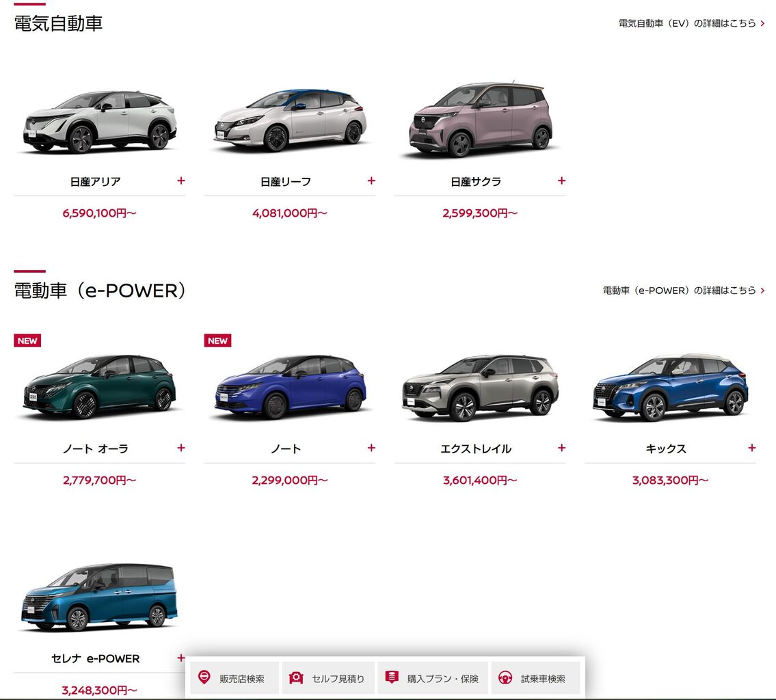This screenshot has height=700, width=776.
Task: Click the 販売店検索 button
Action: tap(235, 678)
